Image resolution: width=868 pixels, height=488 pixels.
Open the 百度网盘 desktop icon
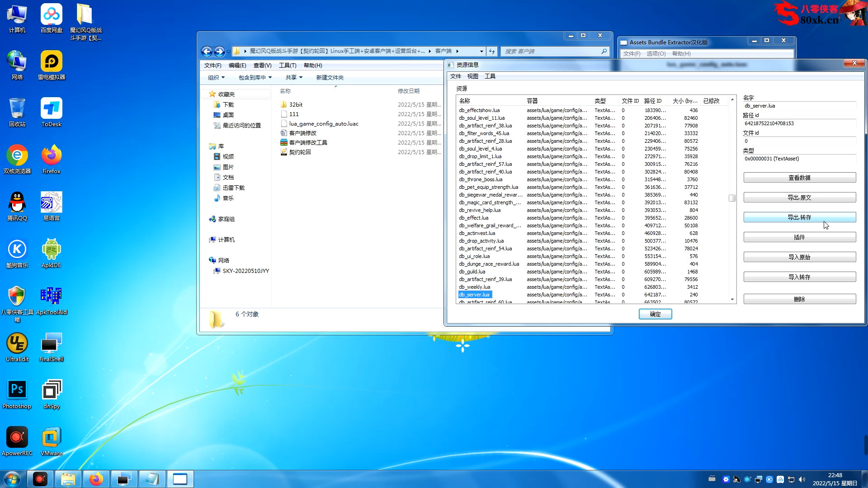52,19
